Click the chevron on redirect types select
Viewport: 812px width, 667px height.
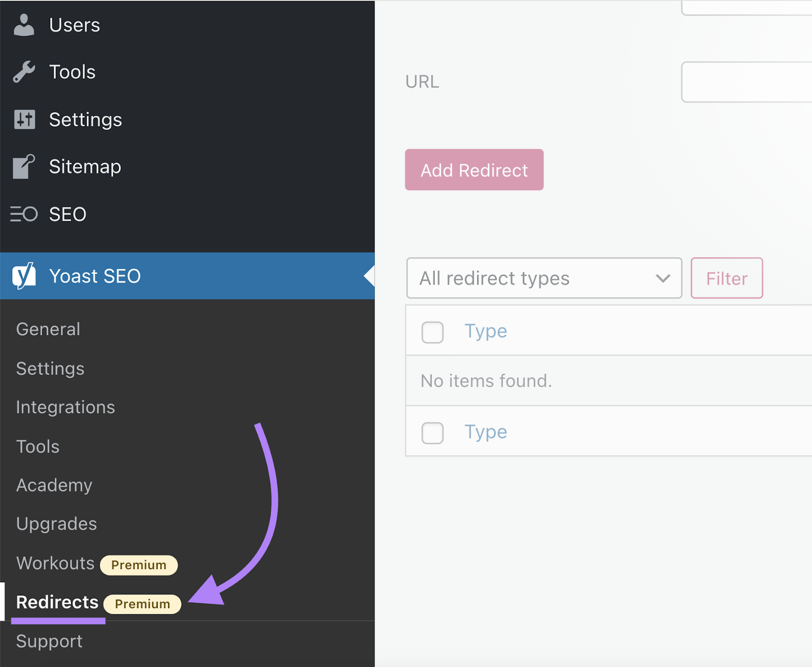pyautogui.click(x=663, y=278)
